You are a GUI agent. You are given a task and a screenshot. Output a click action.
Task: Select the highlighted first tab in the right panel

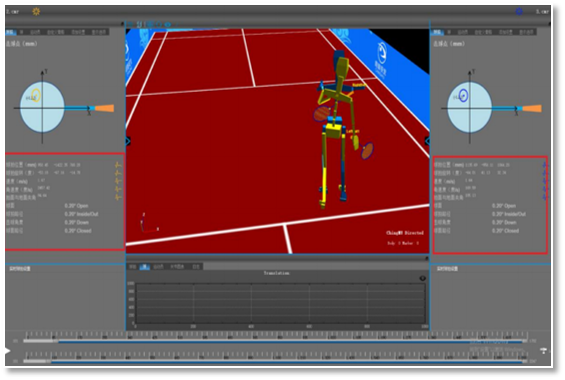pos(437,32)
